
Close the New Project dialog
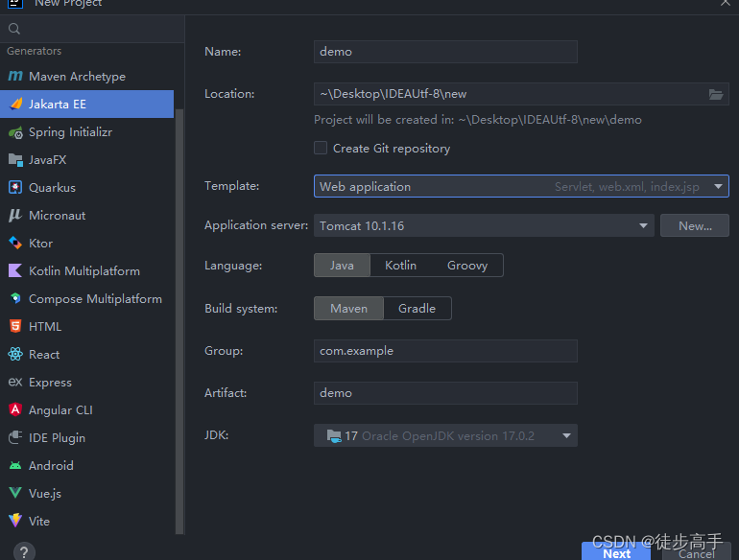click(x=726, y=3)
